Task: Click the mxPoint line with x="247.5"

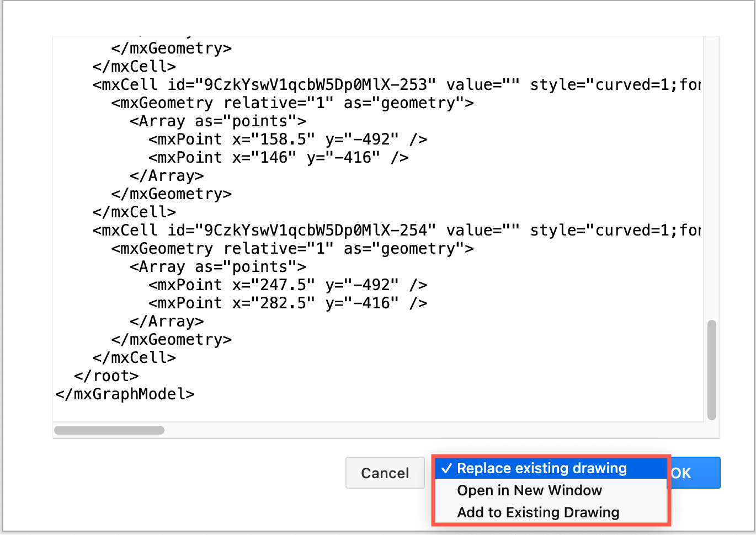Action: pos(287,285)
